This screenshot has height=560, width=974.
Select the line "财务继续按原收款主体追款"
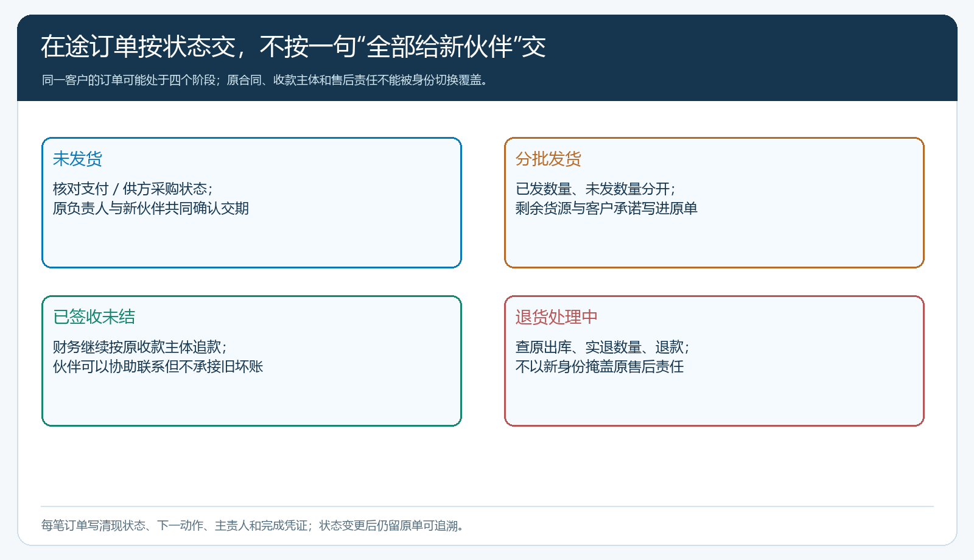point(137,348)
